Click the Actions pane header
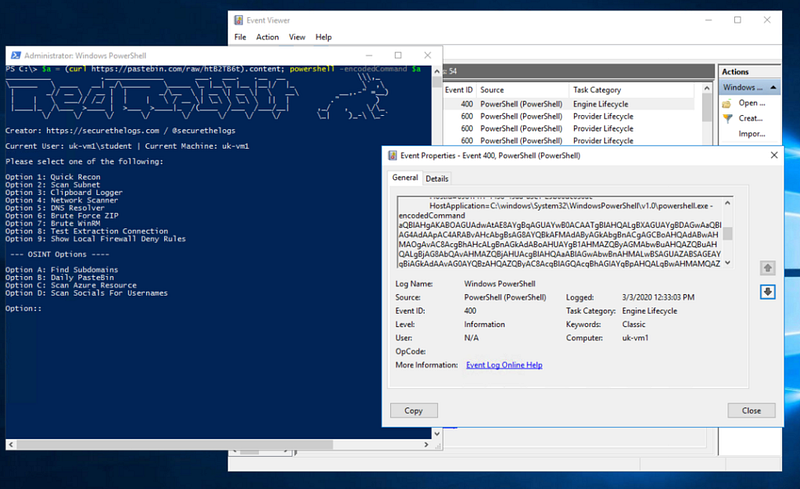 (x=749, y=72)
